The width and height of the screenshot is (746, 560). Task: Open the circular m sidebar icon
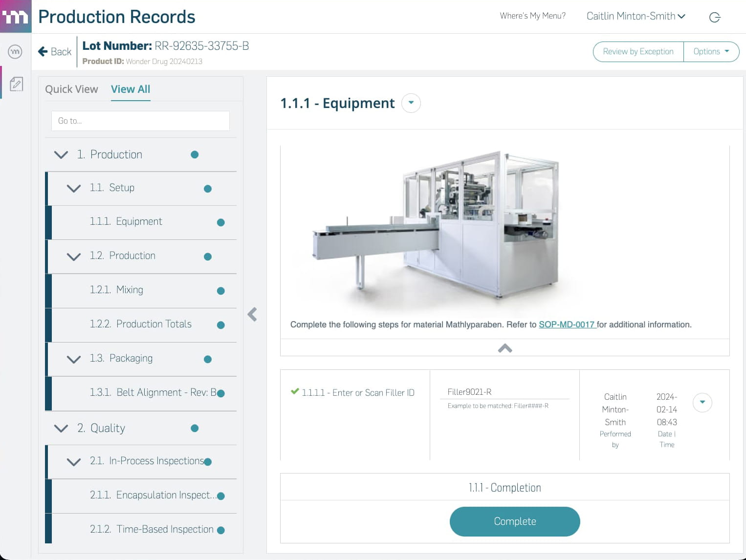click(15, 51)
